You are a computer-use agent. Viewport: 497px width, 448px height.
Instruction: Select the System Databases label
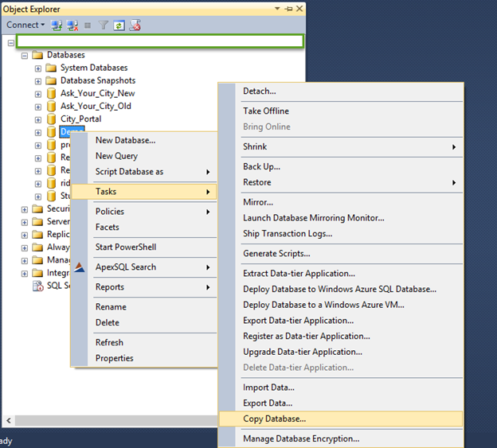coord(94,68)
